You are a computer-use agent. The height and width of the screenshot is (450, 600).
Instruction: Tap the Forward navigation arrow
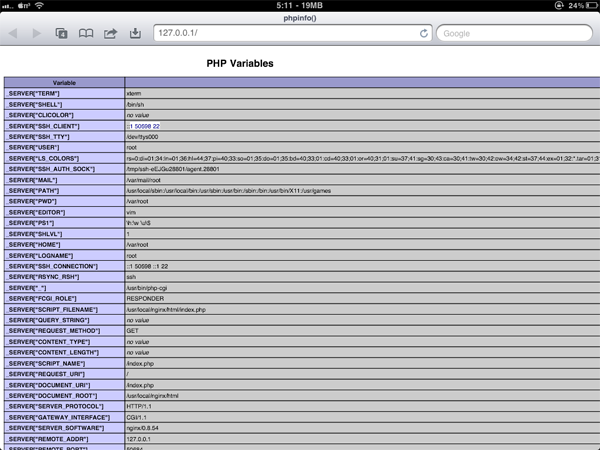36,33
